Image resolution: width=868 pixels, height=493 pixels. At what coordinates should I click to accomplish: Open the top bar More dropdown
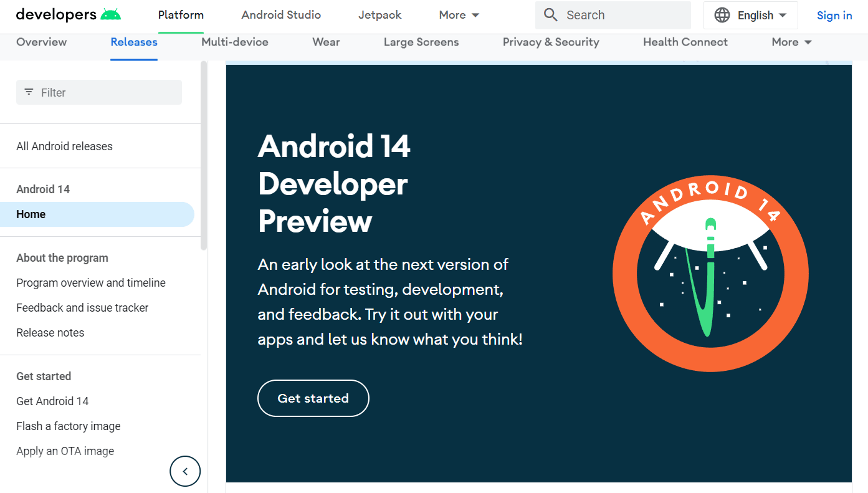click(459, 15)
